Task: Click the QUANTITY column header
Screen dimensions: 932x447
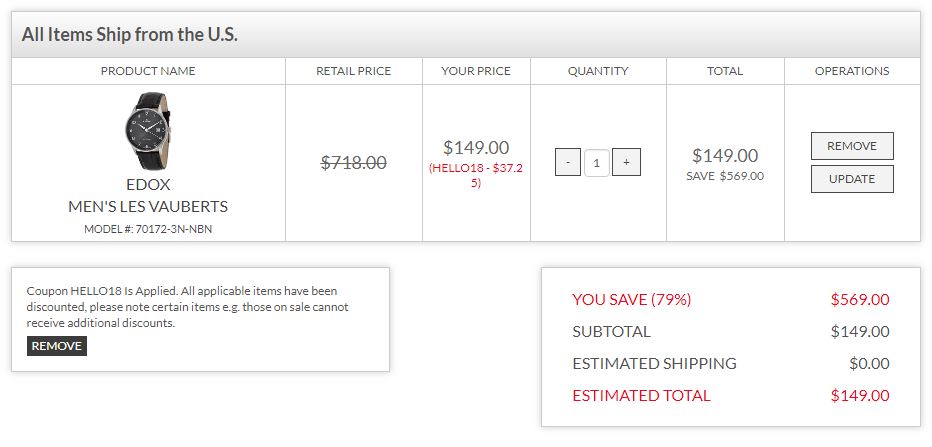Action: (598, 71)
